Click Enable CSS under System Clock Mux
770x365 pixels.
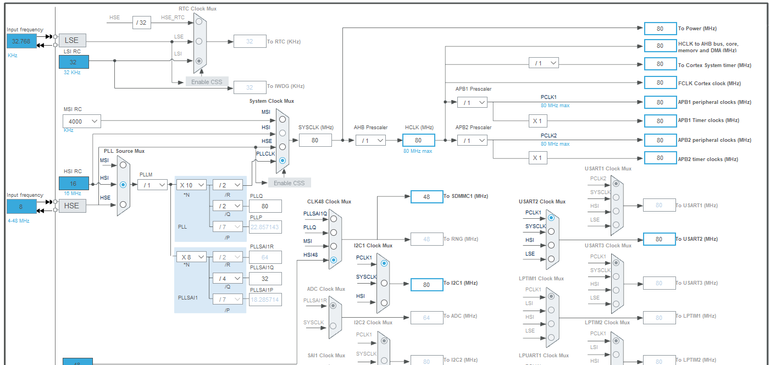click(x=289, y=183)
